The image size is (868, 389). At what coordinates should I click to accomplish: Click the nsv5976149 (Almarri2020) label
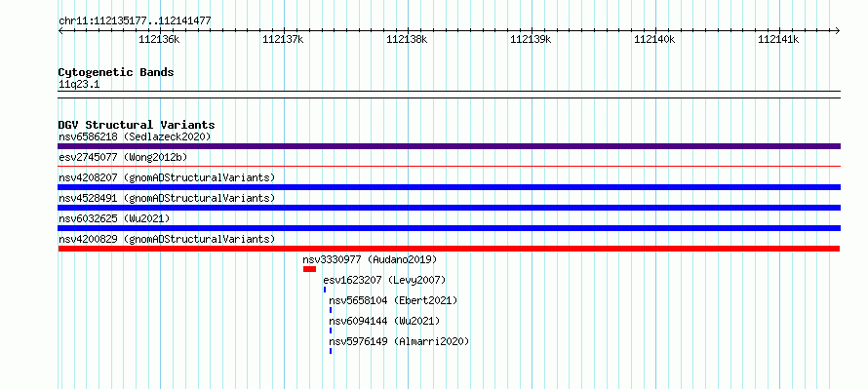(x=399, y=341)
